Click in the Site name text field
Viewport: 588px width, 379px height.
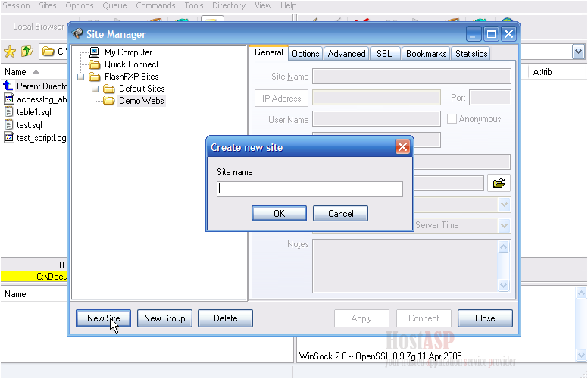coord(310,189)
